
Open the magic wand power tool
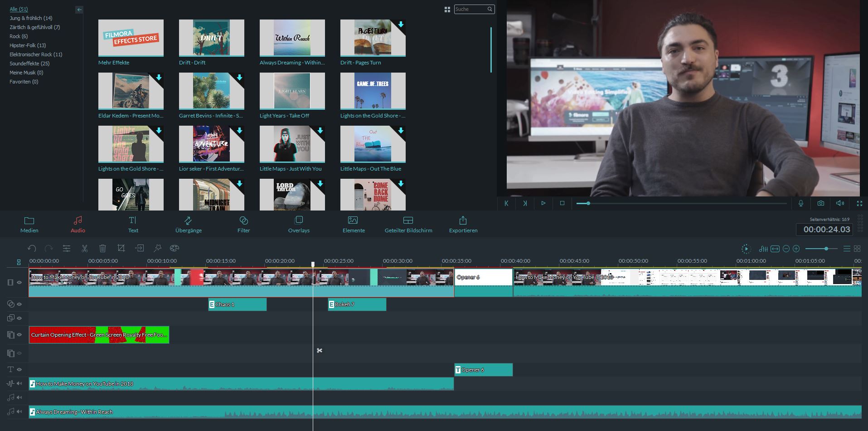click(x=157, y=248)
